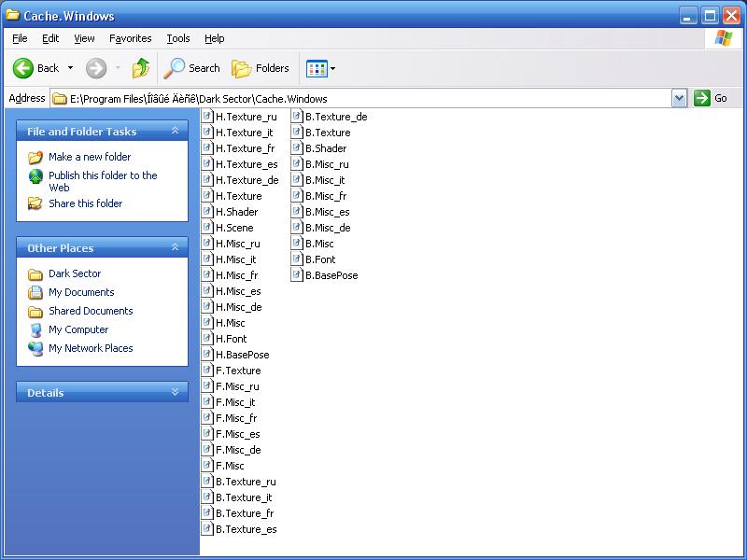
Task: Open My Computer link
Action: click(x=78, y=329)
